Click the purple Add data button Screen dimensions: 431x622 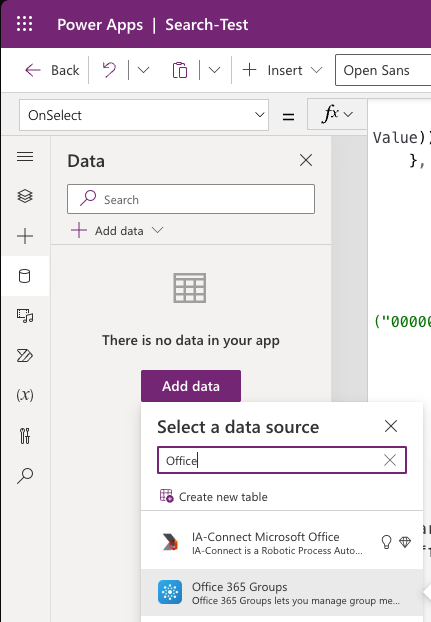tap(191, 386)
